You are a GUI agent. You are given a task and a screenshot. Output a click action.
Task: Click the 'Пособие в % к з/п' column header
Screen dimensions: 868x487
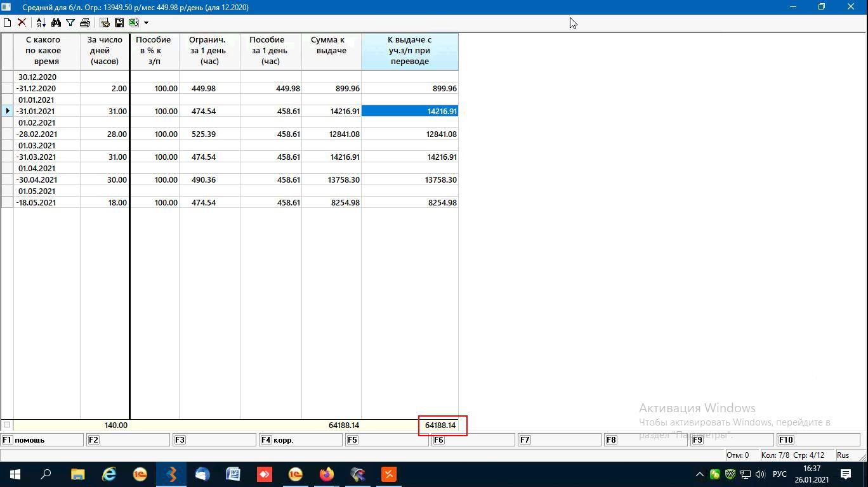pos(154,51)
